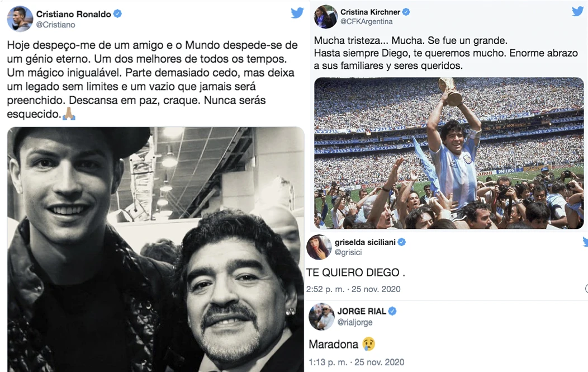The height and width of the screenshot is (372, 588).
Task: Click the Cristiano Ronaldo display name
Action: pyautogui.click(x=74, y=14)
